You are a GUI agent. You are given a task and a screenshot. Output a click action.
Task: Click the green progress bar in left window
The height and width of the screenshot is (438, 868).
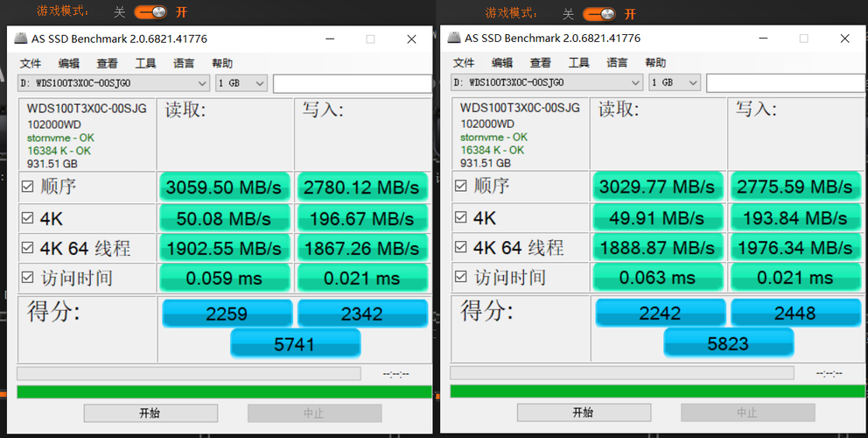click(x=224, y=392)
